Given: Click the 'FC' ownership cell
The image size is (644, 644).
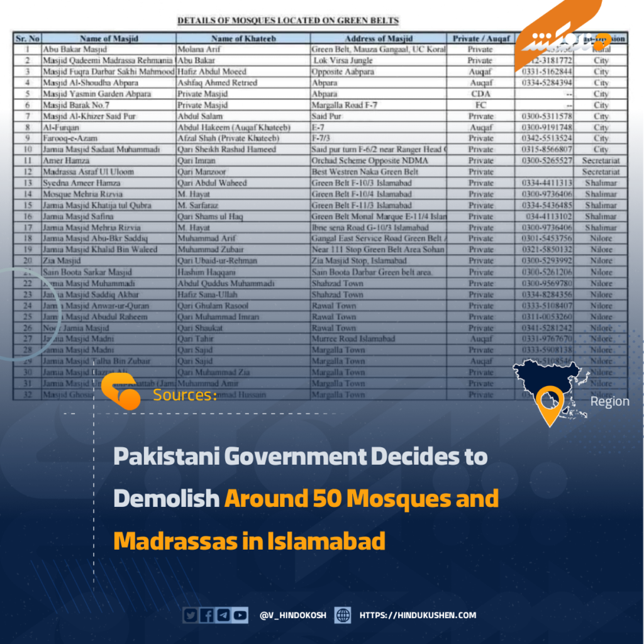Looking at the screenshot, I should pyautogui.click(x=481, y=105).
